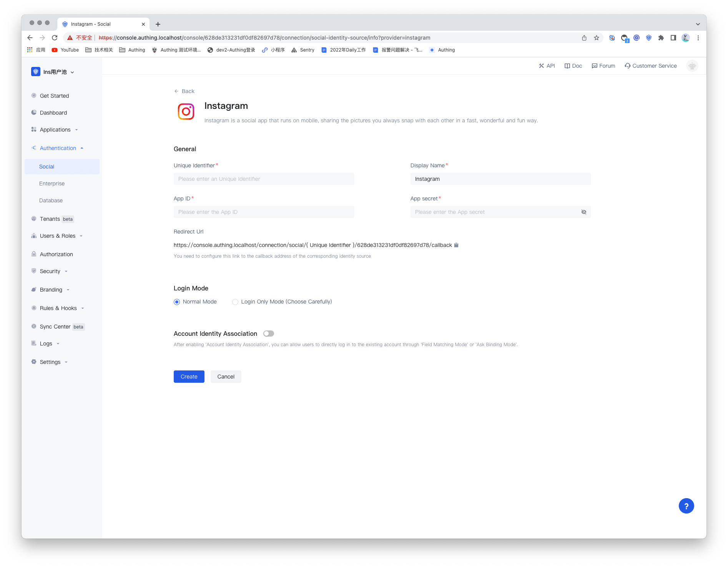
Task: Expand Users & Roles sidebar section
Action: (58, 236)
